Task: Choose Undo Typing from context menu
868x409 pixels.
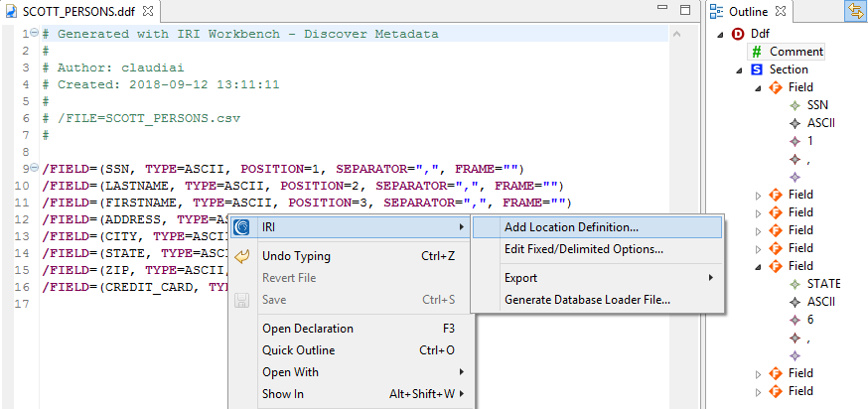Action: [351, 256]
